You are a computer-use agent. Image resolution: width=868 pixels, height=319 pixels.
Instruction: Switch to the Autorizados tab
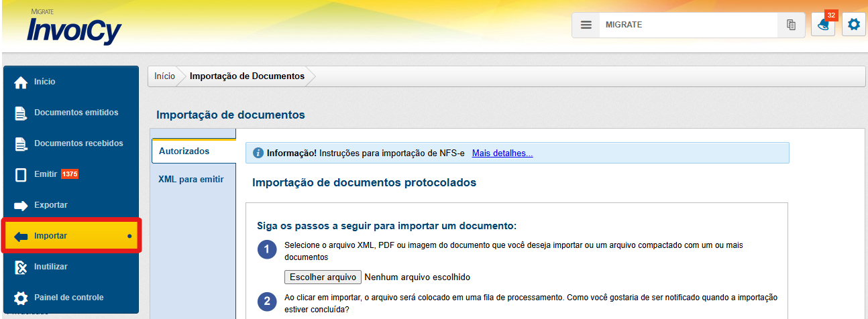184,151
